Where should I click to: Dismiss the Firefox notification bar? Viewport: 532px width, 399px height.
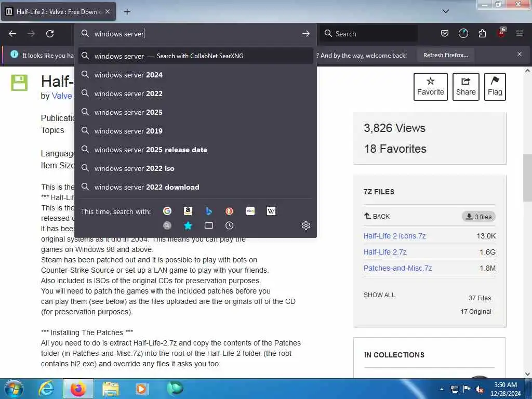pyautogui.click(x=520, y=54)
